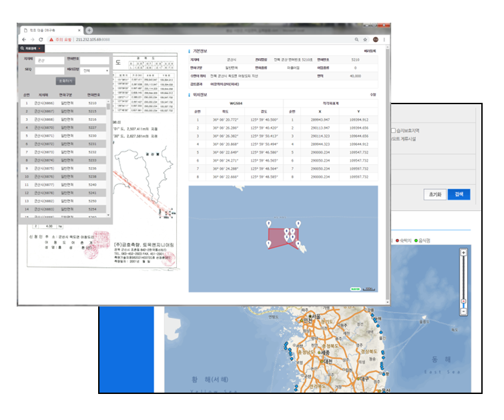Adjust the background map zoom slider handle
Image resolution: width=504 pixels, height=420 pixels.
pyautogui.click(x=463, y=301)
